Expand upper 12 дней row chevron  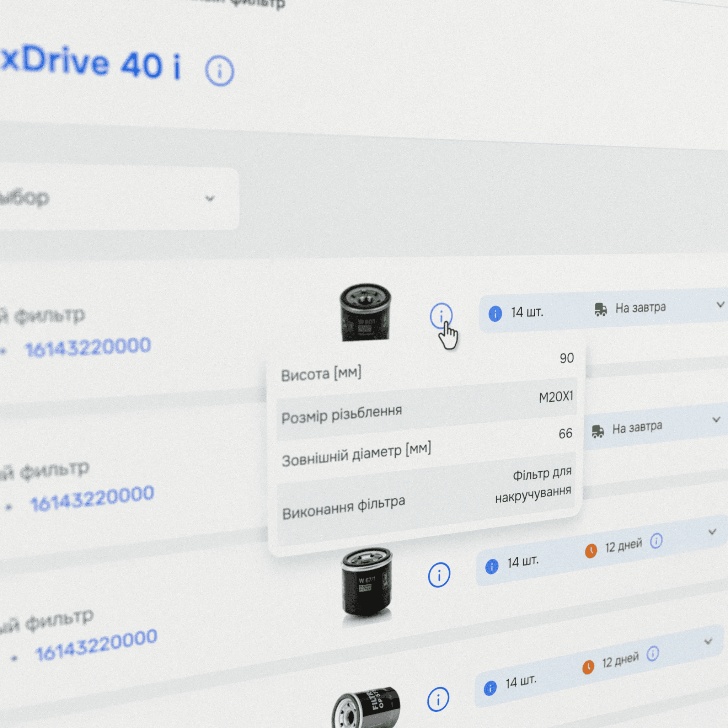712,532
